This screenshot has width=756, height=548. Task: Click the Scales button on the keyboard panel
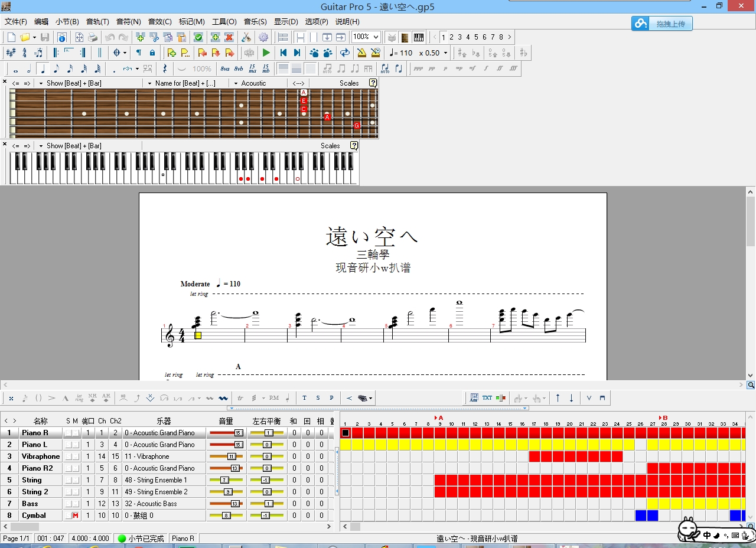click(330, 146)
